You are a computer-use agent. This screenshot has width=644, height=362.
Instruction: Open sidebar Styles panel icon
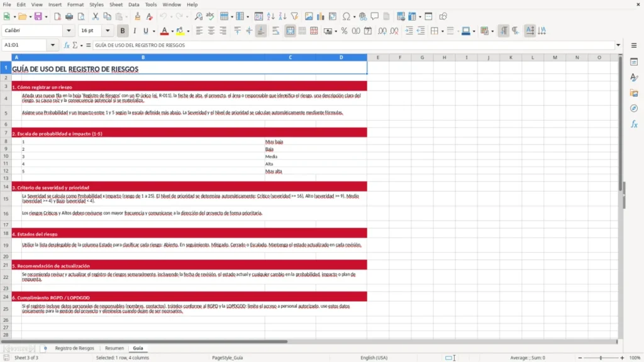[634, 77]
